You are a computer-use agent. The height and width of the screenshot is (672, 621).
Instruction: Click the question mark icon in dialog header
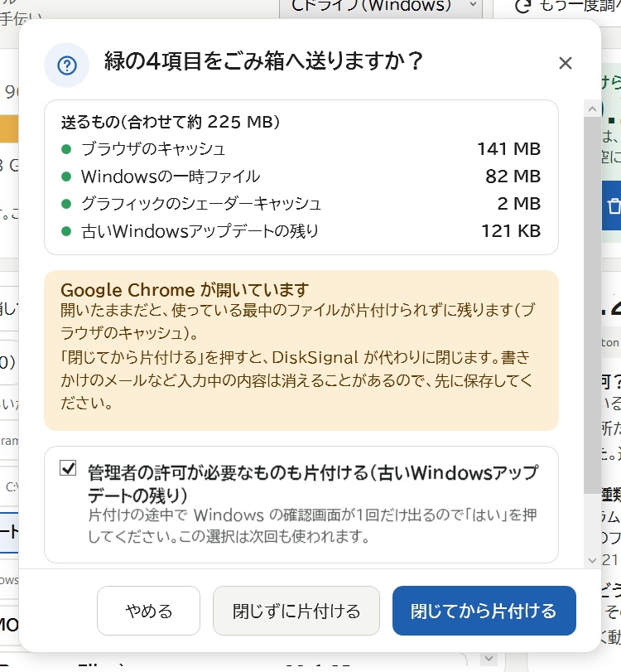pyautogui.click(x=67, y=65)
